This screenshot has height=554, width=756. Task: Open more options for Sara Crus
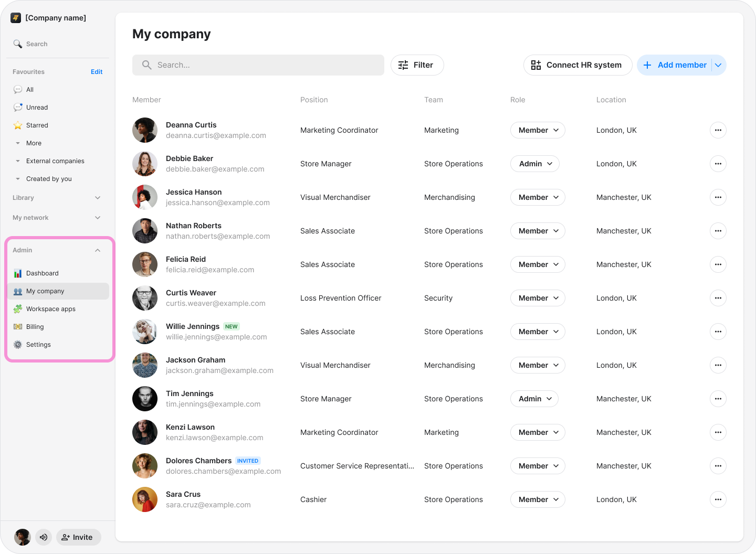tap(718, 499)
